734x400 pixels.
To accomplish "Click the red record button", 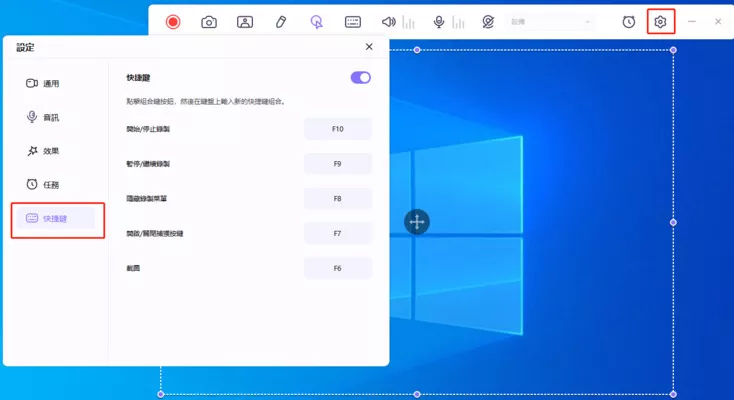I will [x=173, y=22].
